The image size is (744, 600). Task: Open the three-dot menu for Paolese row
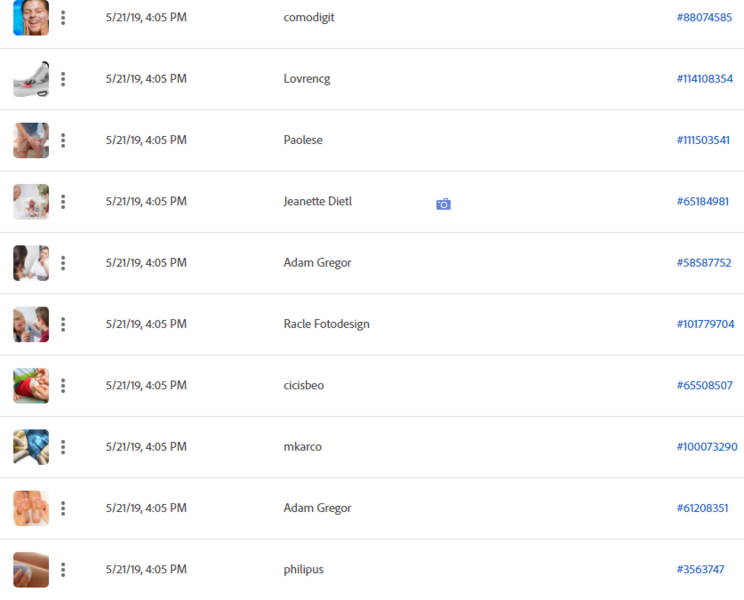point(63,140)
